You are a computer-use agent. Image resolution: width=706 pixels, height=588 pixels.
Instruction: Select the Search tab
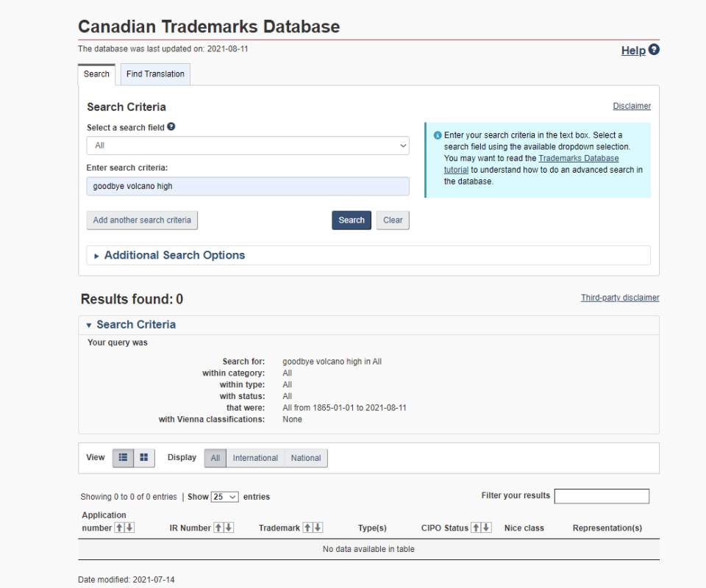96,74
